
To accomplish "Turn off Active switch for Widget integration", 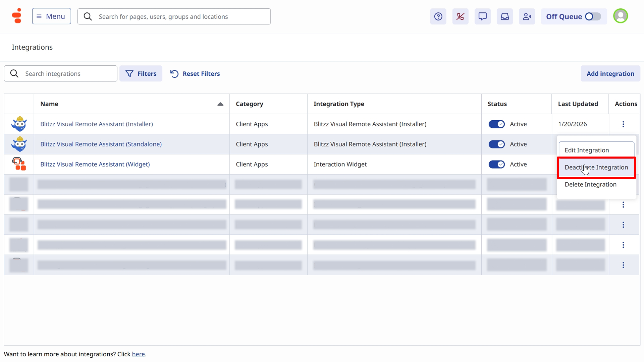I will 496,164.
